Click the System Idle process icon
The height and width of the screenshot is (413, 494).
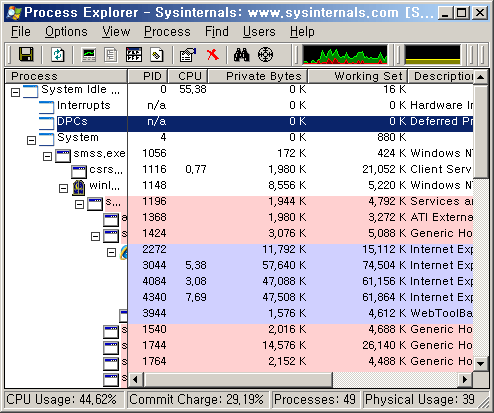[x=30, y=91]
